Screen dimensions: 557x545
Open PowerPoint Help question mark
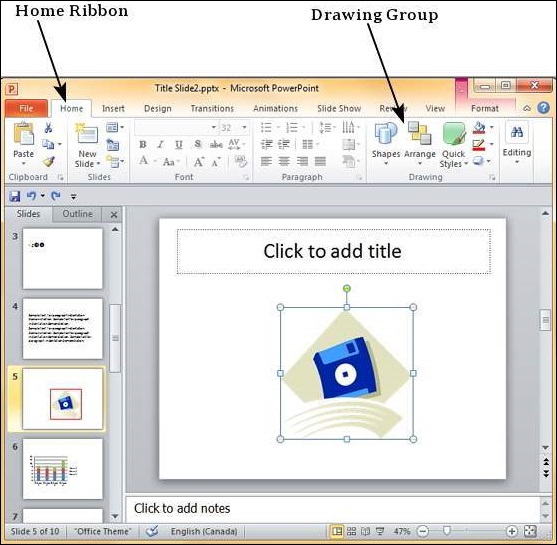[x=544, y=108]
